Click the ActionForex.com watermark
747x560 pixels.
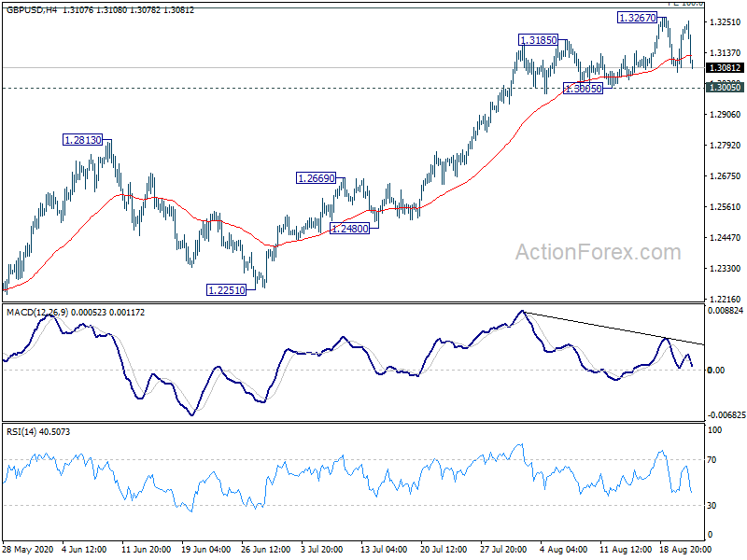pyautogui.click(x=599, y=252)
